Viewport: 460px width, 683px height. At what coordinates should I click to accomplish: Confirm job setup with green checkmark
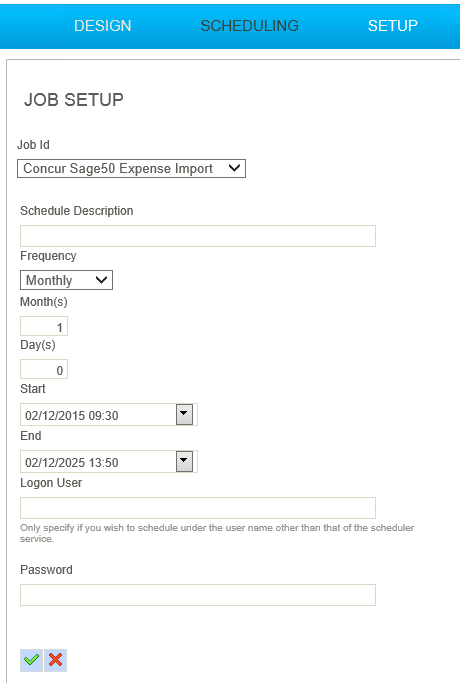(x=31, y=660)
